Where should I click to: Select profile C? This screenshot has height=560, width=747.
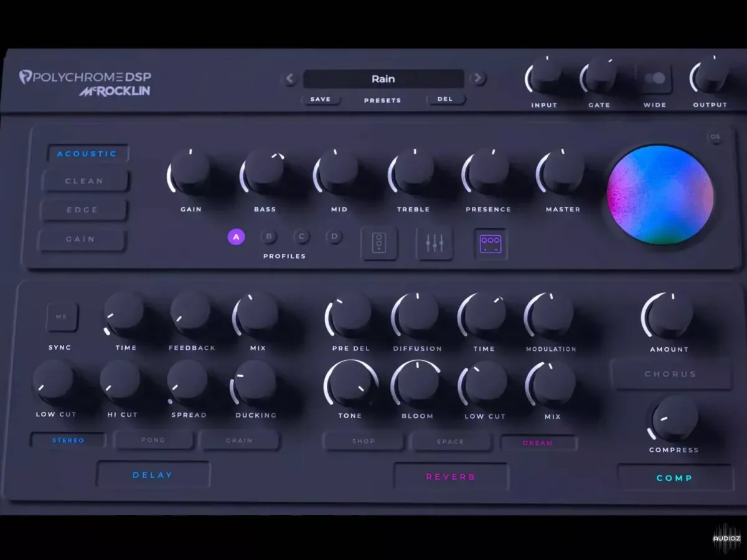(302, 236)
